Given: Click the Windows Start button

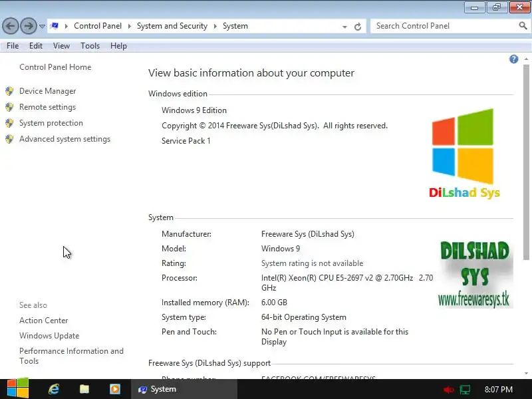Looking at the screenshot, I should point(18,388).
